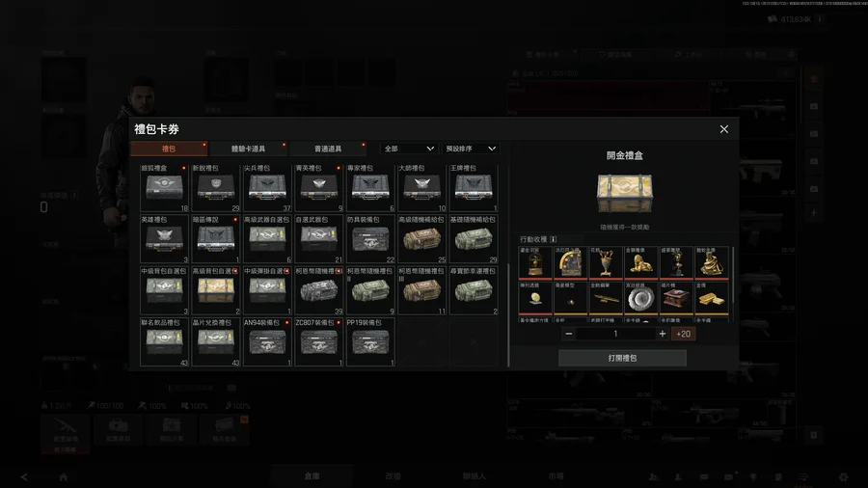Switch to the 體驗卡道具 tab
The height and width of the screenshot is (488, 868).
click(248, 149)
